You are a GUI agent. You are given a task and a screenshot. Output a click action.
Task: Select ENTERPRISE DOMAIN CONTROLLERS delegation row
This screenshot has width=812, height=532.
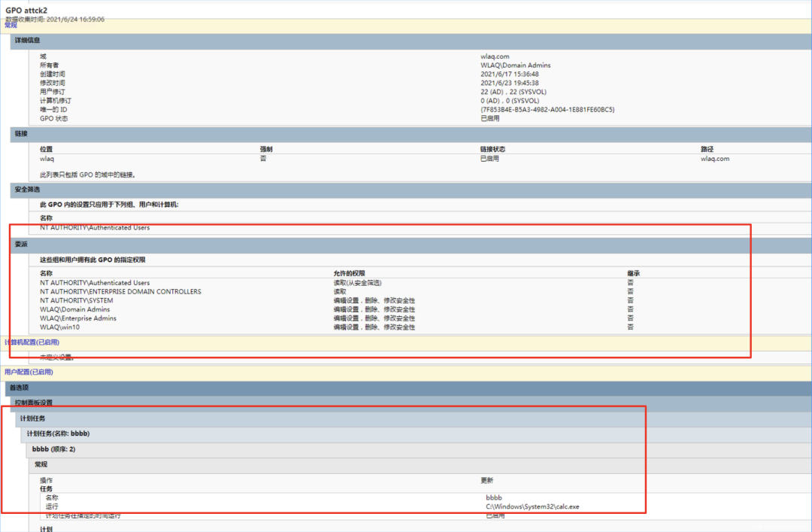[x=120, y=291]
